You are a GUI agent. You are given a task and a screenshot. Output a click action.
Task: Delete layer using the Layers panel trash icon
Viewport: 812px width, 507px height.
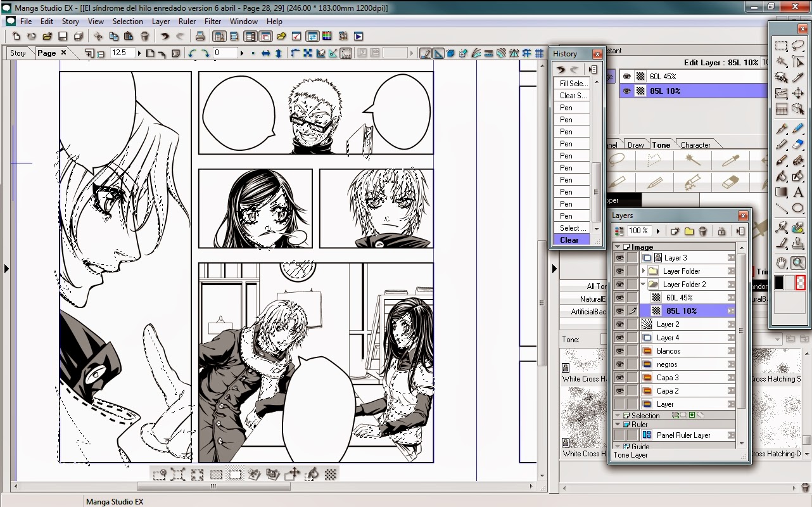[702, 231]
